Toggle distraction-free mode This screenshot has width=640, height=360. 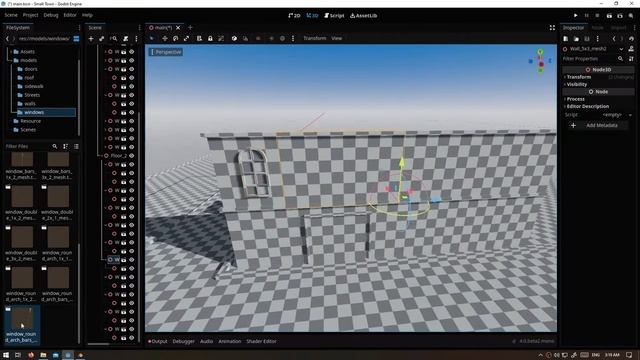[552, 28]
